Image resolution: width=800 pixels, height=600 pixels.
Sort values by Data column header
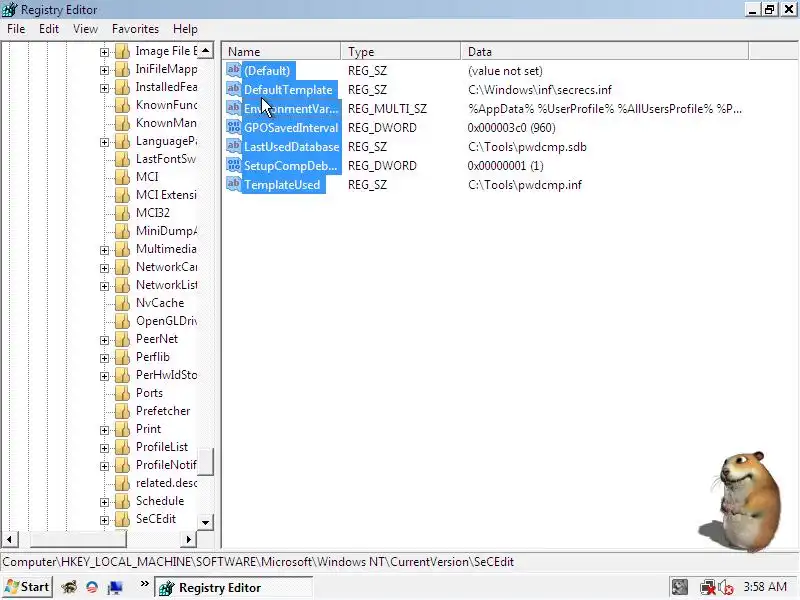click(x=605, y=52)
